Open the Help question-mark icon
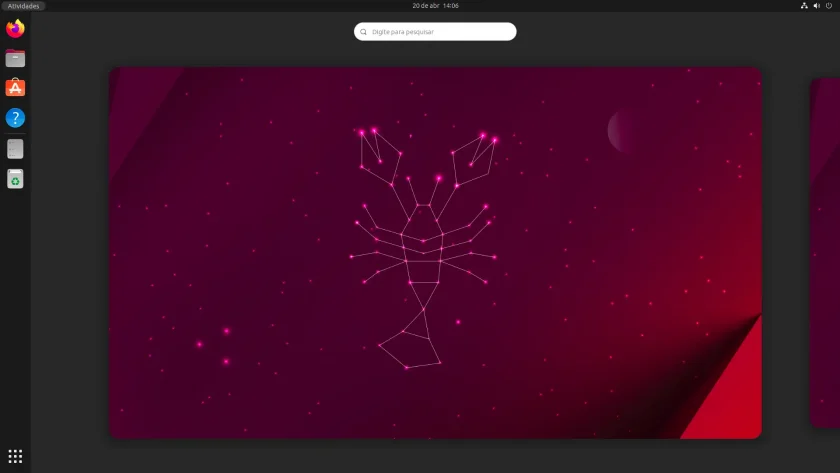Screen dimensions: 840x473 (15, 118)
